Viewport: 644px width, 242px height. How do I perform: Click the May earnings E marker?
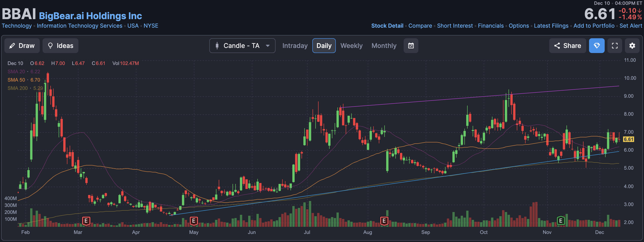coord(194,221)
